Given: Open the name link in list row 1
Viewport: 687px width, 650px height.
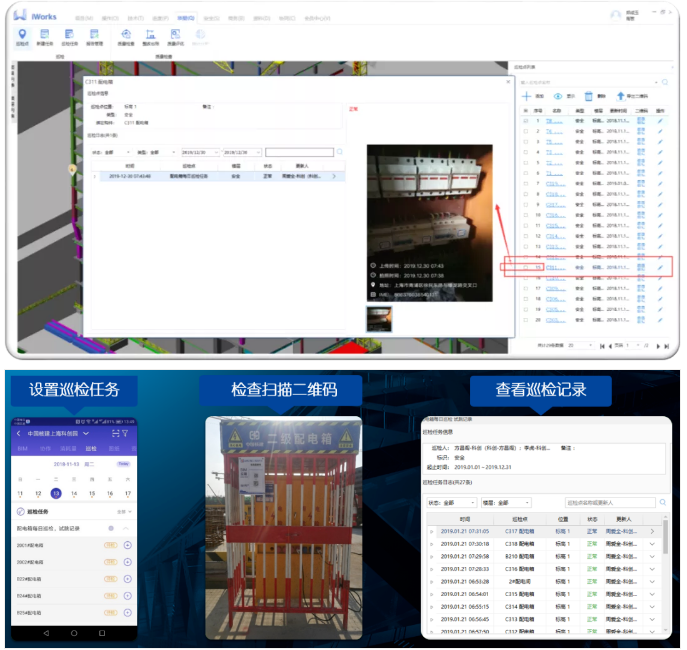Looking at the screenshot, I should pyautogui.click(x=554, y=120).
